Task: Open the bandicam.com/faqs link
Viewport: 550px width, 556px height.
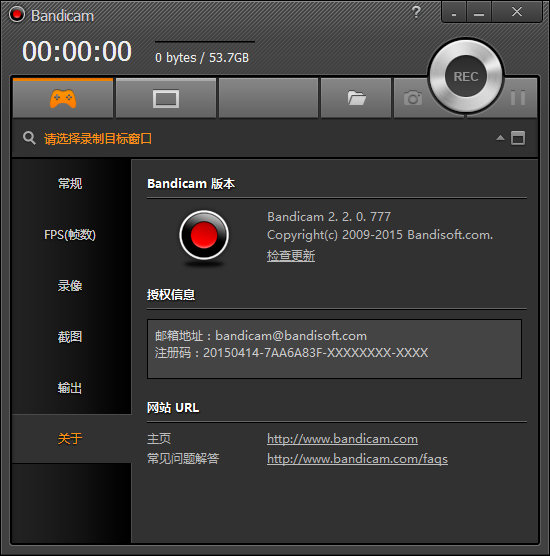Action: (357, 459)
